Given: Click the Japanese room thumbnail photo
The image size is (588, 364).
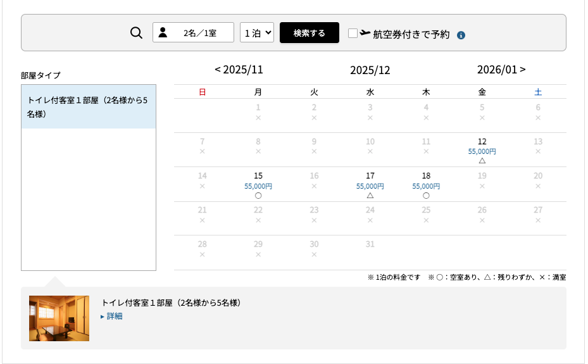Looking at the screenshot, I should tap(59, 318).
